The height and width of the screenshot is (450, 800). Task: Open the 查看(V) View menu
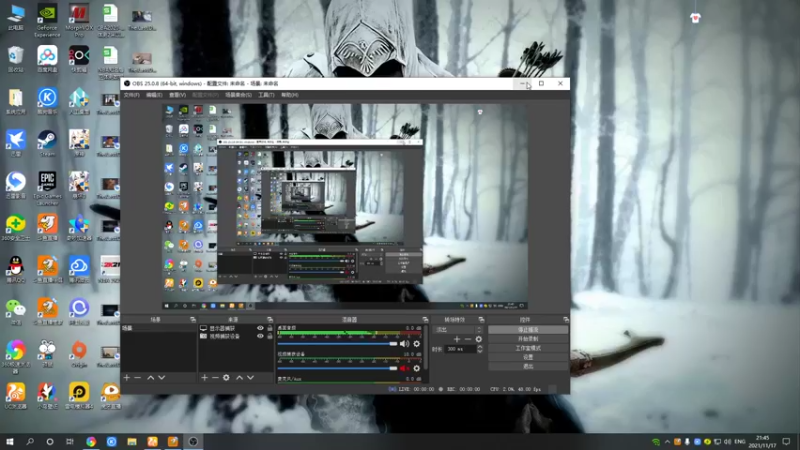click(177, 95)
